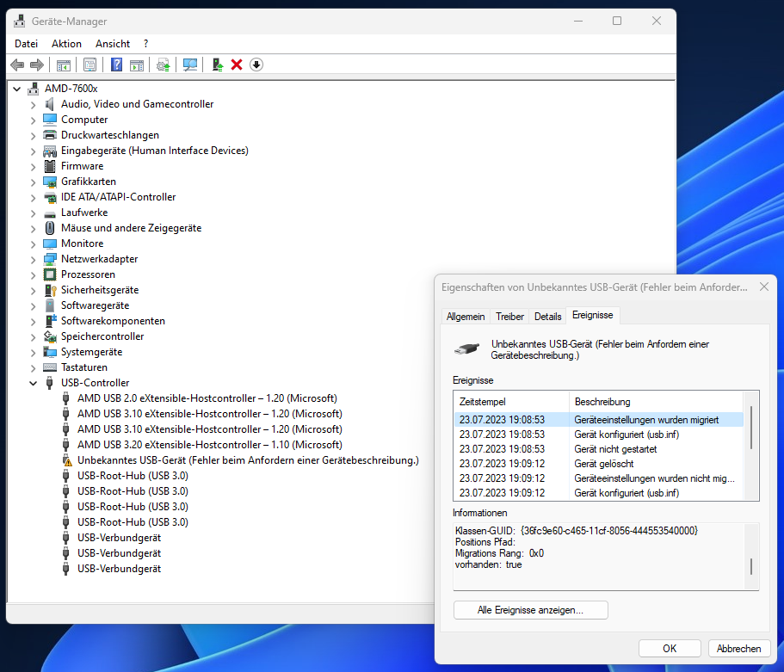Click the Grafikkarten display adapter icon

50,182
